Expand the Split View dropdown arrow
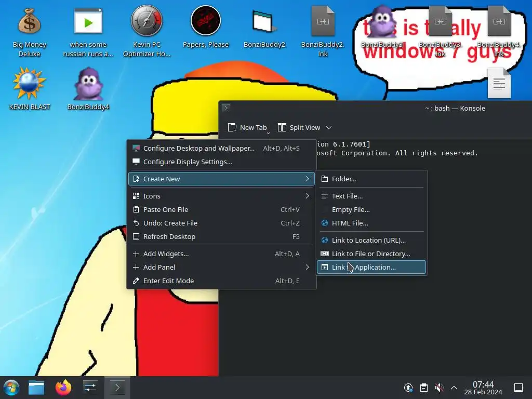 329,128
